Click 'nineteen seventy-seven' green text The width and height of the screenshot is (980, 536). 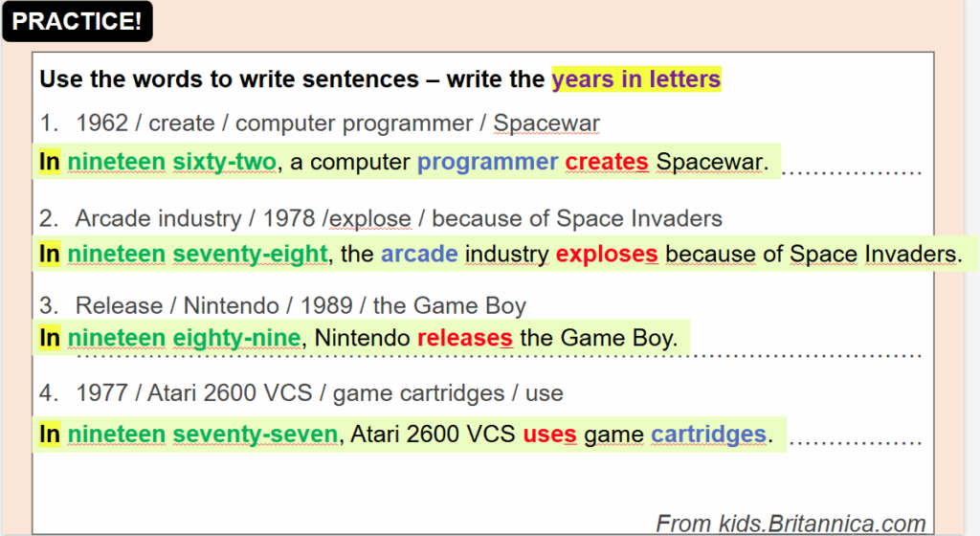[203, 435]
